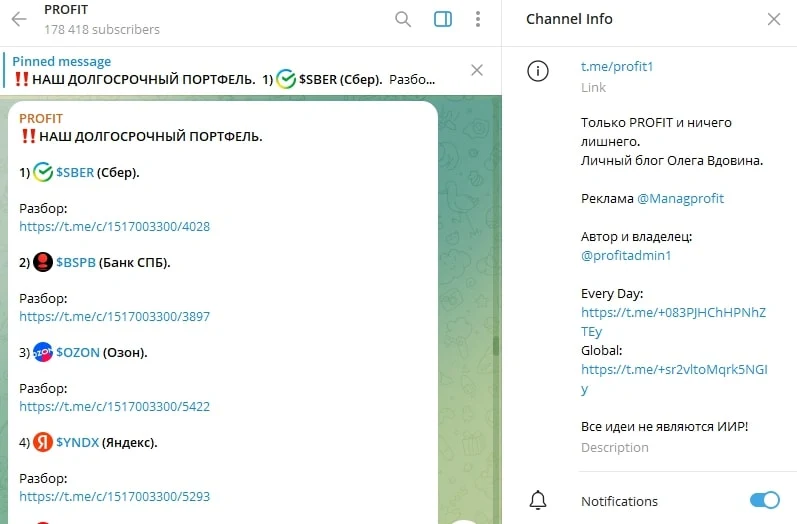Image resolution: width=797 pixels, height=524 pixels.
Task: Click the Channel Info heading
Action: coord(569,19)
